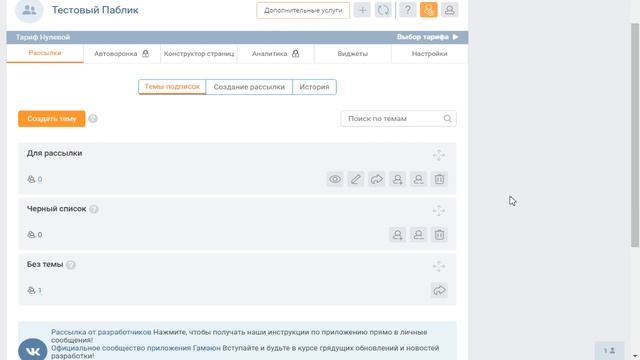Open the locked Автоворонка tab
Viewport: 640px width, 360px height.
122,53
